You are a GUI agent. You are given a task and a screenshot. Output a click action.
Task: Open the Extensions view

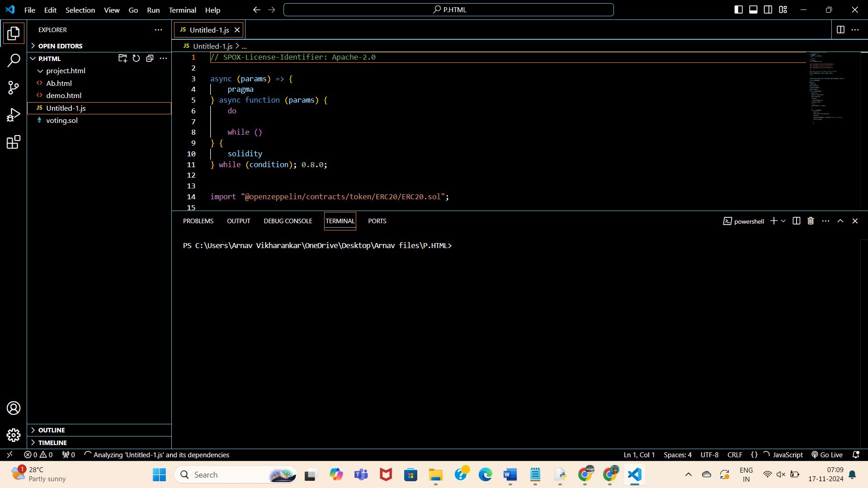coord(14,142)
